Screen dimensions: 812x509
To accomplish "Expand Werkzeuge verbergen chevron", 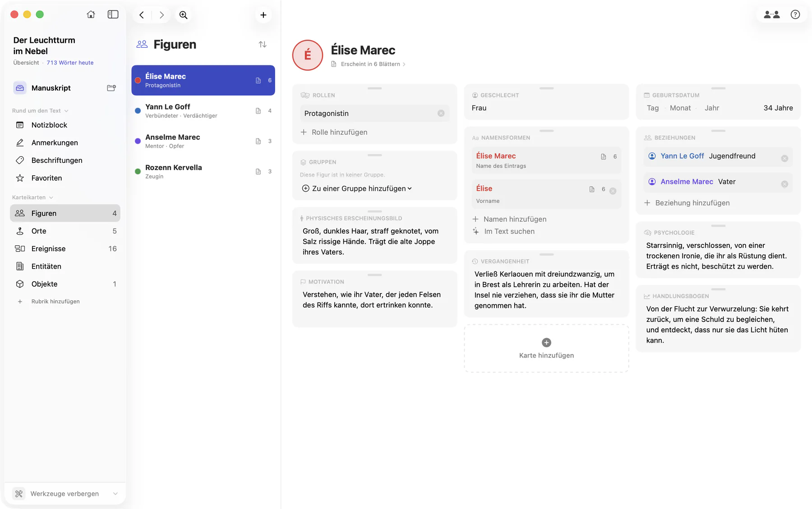I will click(115, 494).
